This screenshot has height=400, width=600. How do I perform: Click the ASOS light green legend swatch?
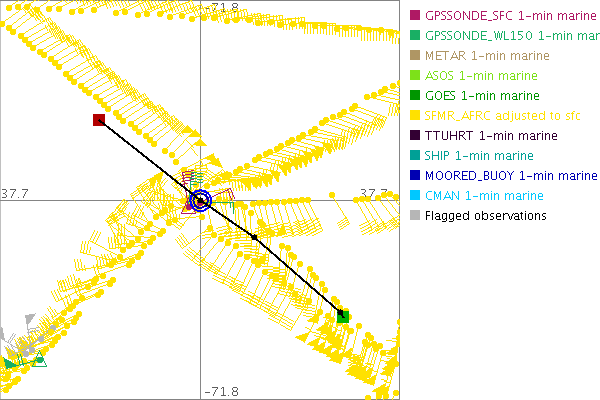415,75
